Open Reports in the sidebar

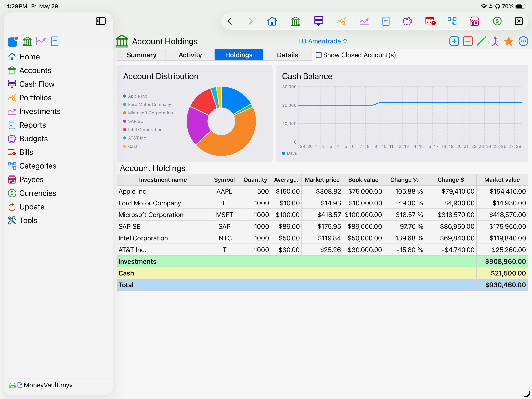(27, 125)
